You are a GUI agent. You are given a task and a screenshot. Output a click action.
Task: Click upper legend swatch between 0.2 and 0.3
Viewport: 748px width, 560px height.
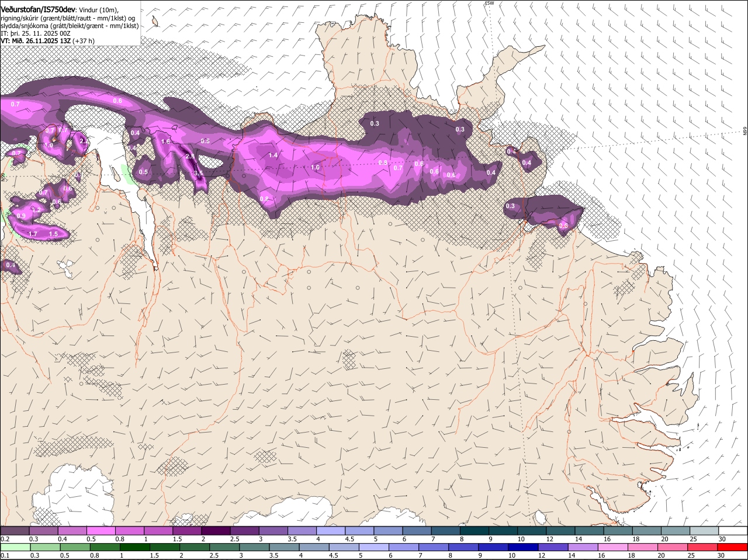point(15,530)
